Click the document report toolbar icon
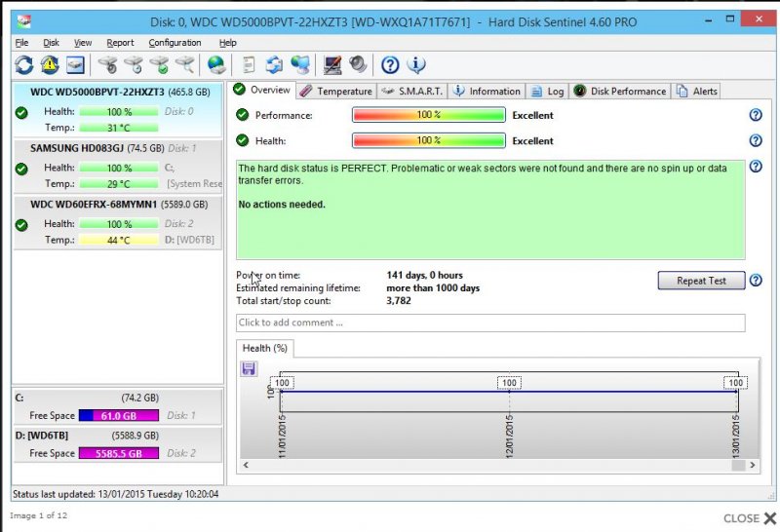 click(250, 65)
